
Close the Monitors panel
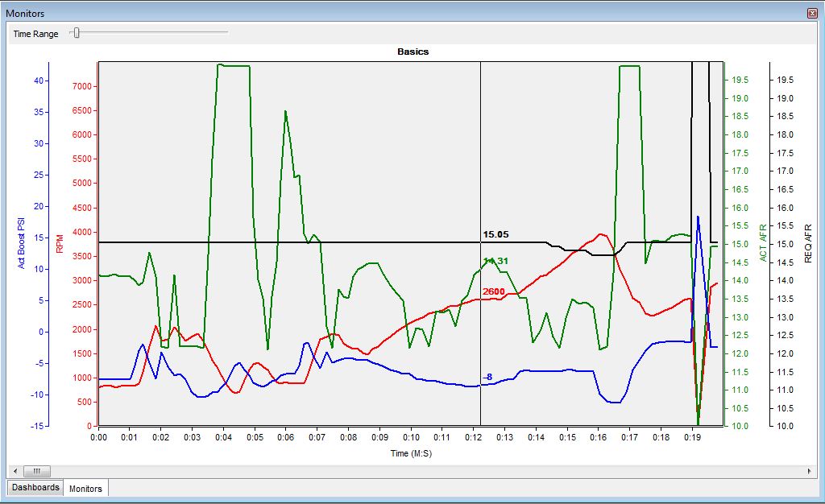(x=811, y=14)
